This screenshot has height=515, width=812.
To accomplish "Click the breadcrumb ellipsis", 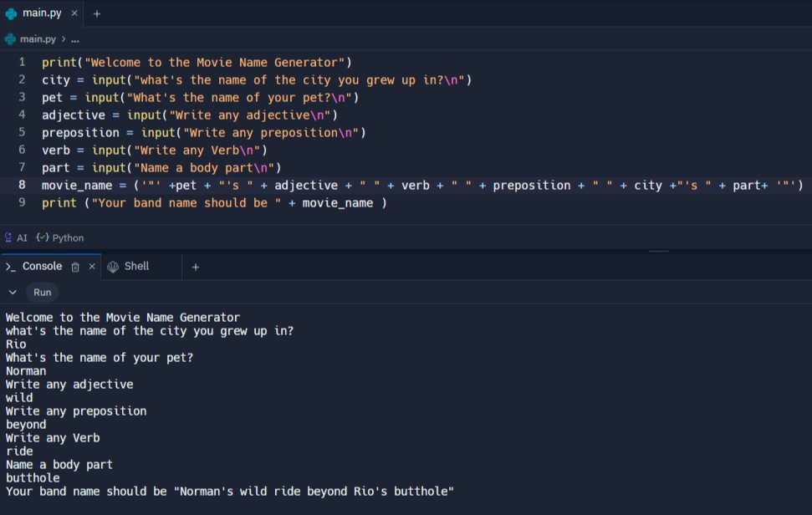I will tap(75, 39).
